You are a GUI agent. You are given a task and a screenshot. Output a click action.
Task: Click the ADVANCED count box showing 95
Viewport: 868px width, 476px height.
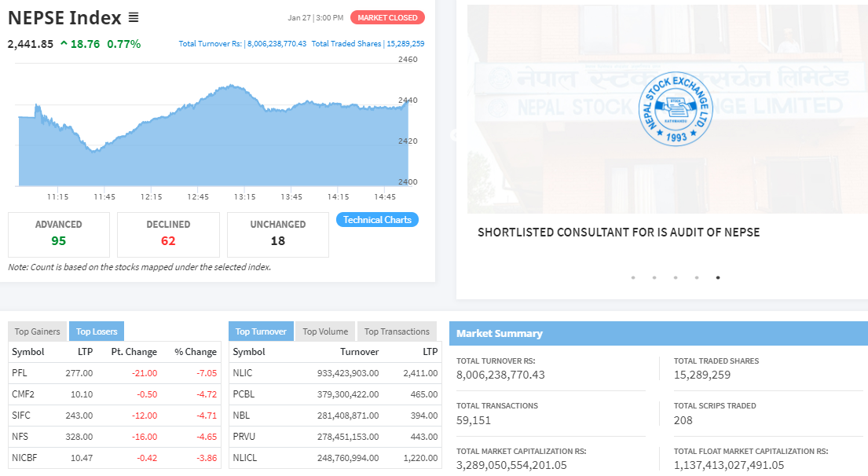tap(59, 235)
